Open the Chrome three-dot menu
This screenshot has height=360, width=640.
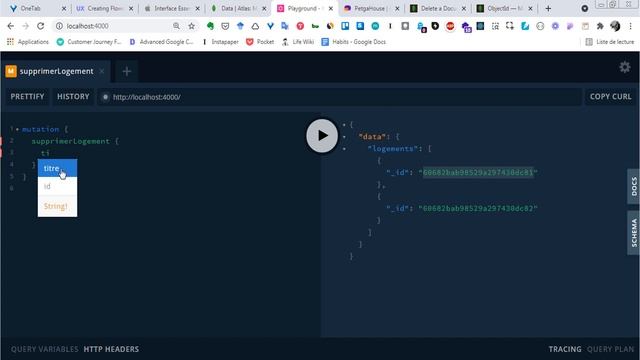631,26
